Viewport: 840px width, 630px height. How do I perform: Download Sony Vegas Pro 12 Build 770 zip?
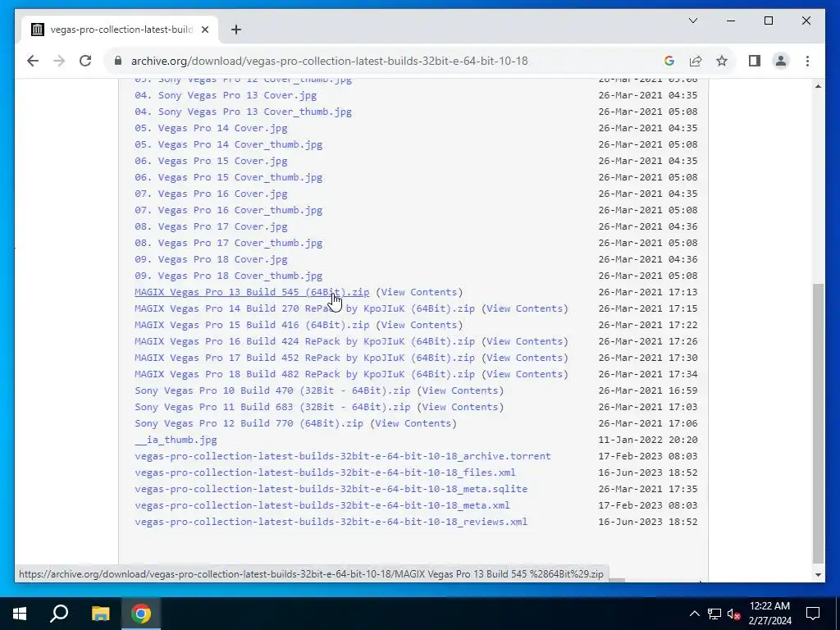click(x=249, y=423)
